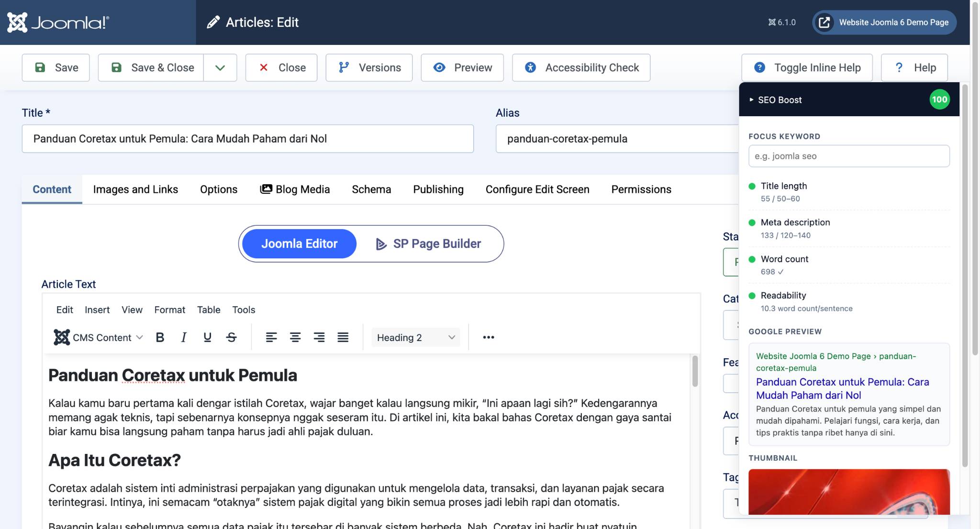Switch to the Content tab

coord(52,189)
